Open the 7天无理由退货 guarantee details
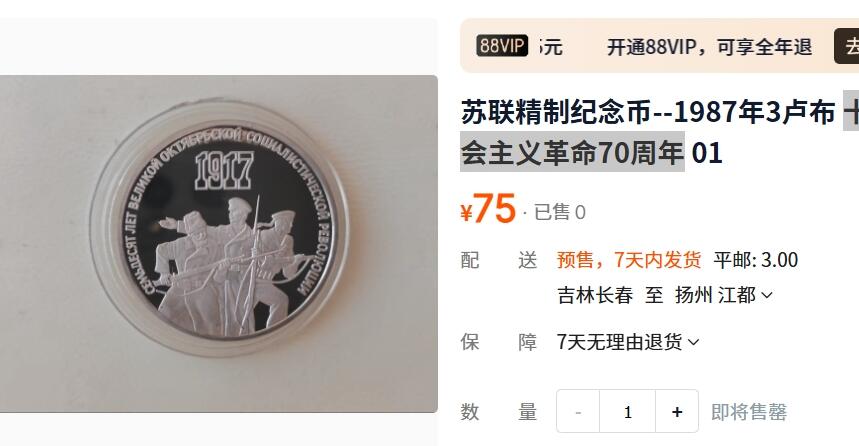 pos(628,342)
